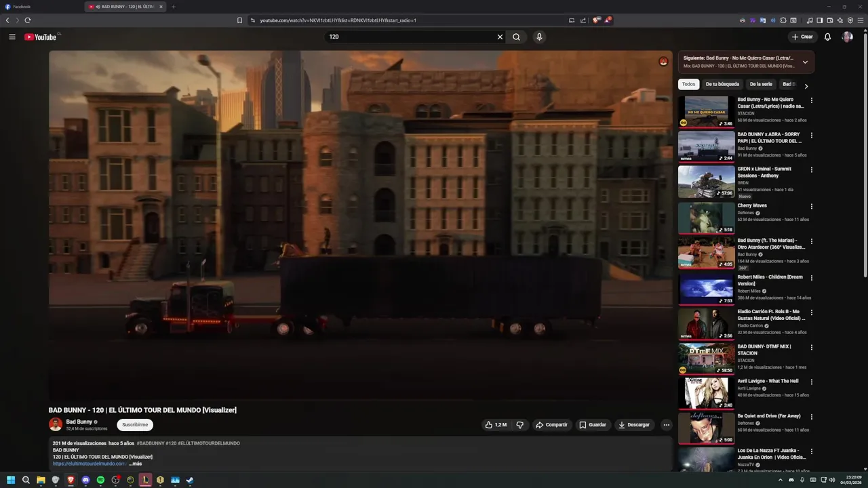Subscribe to Bad Bunny channel

pyautogui.click(x=135, y=425)
